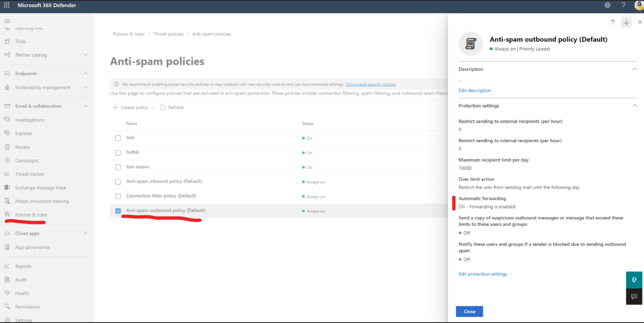Click the Trials sidebar icon
This screenshot has height=323, width=644.
click(7, 41)
